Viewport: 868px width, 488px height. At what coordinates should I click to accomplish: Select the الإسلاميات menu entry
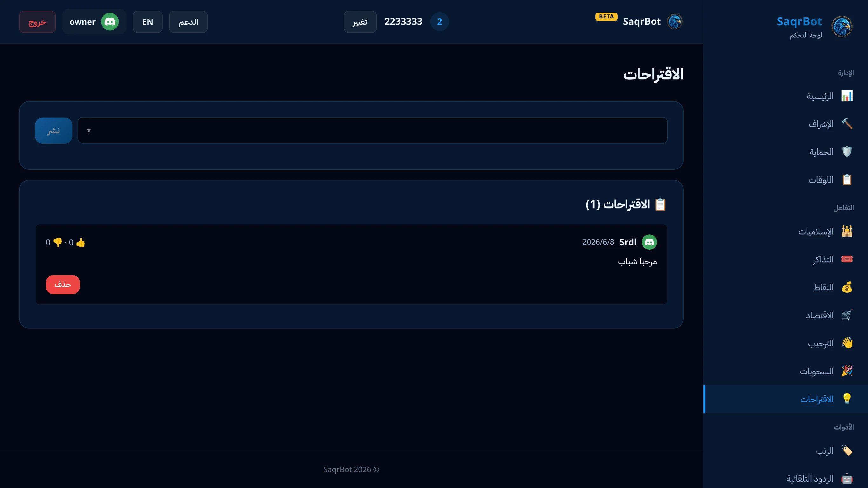click(785, 231)
